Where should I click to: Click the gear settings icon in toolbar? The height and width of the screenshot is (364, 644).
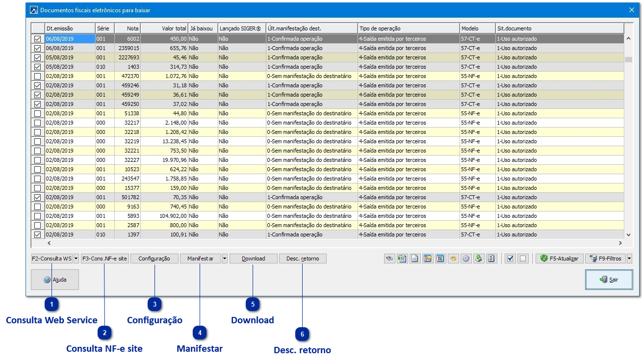(466, 259)
